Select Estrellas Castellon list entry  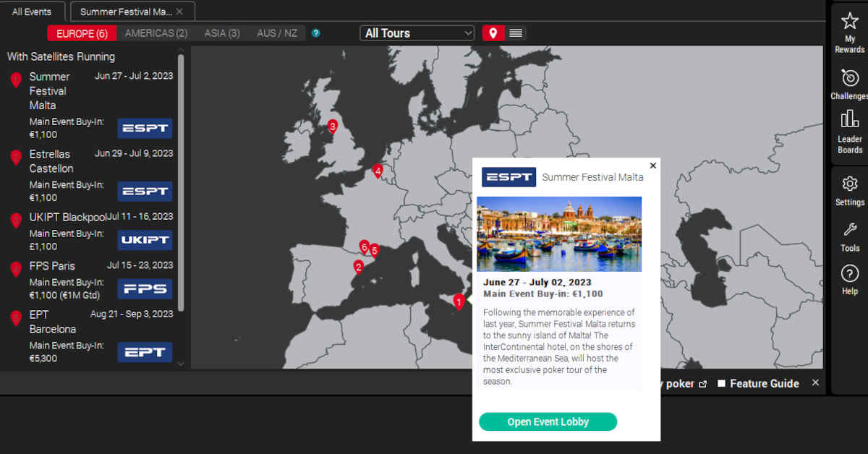(x=51, y=161)
